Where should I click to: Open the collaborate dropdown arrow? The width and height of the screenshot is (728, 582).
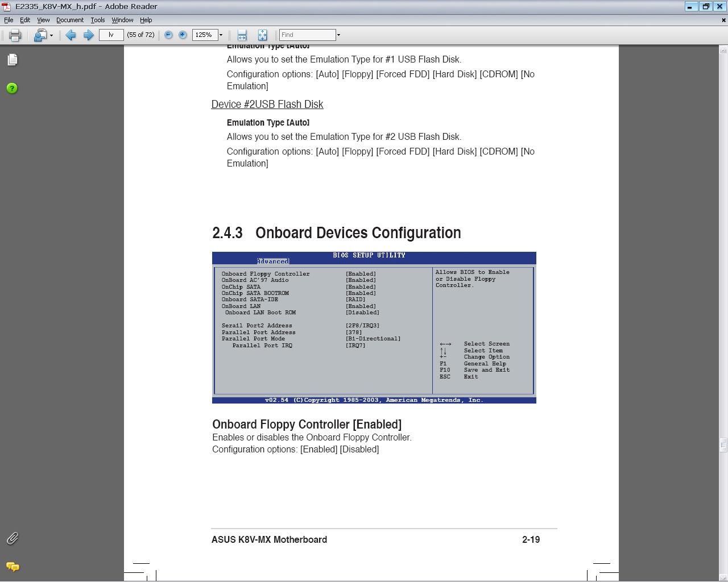[51, 35]
